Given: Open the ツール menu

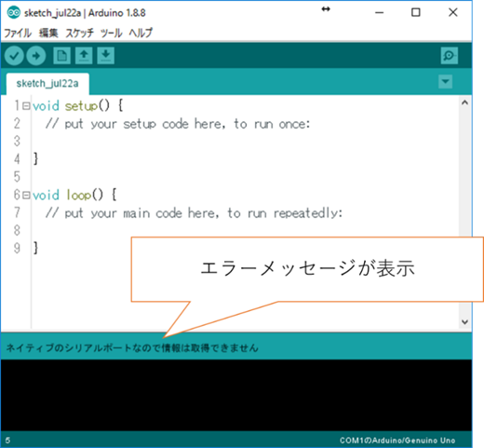Looking at the screenshot, I should tap(112, 33).
